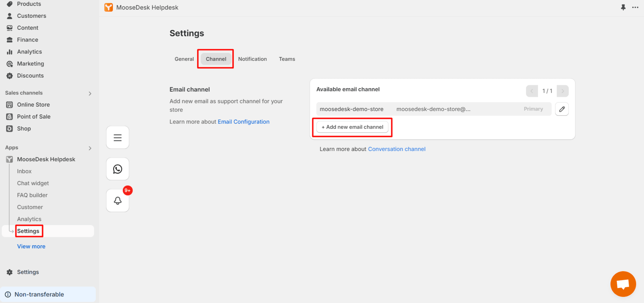Viewport: 644px width, 303px height.
Task: Expand the Sales channels section
Action: (x=90, y=93)
